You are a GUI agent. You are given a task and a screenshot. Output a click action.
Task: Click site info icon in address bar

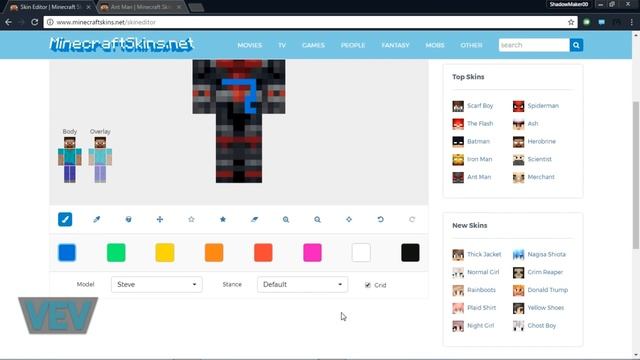point(50,22)
